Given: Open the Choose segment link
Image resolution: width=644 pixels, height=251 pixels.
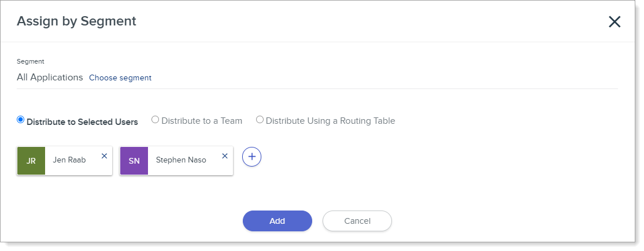Looking at the screenshot, I should (x=120, y=77).
